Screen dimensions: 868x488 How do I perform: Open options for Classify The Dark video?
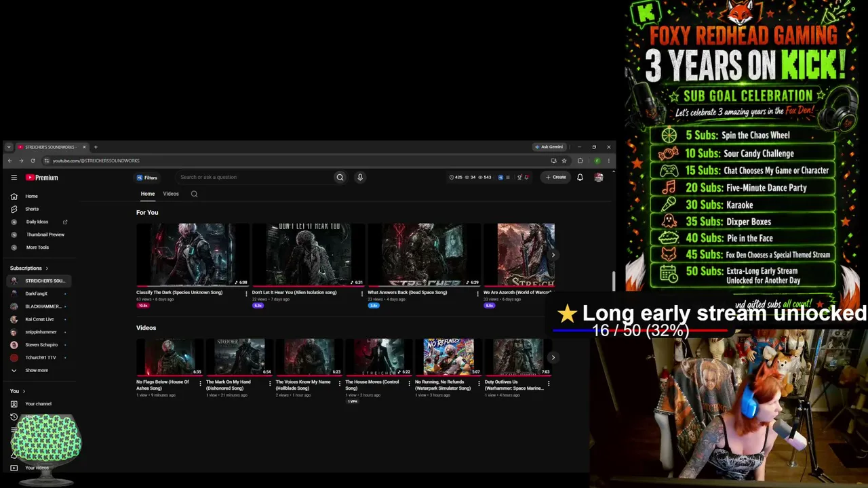246,293
